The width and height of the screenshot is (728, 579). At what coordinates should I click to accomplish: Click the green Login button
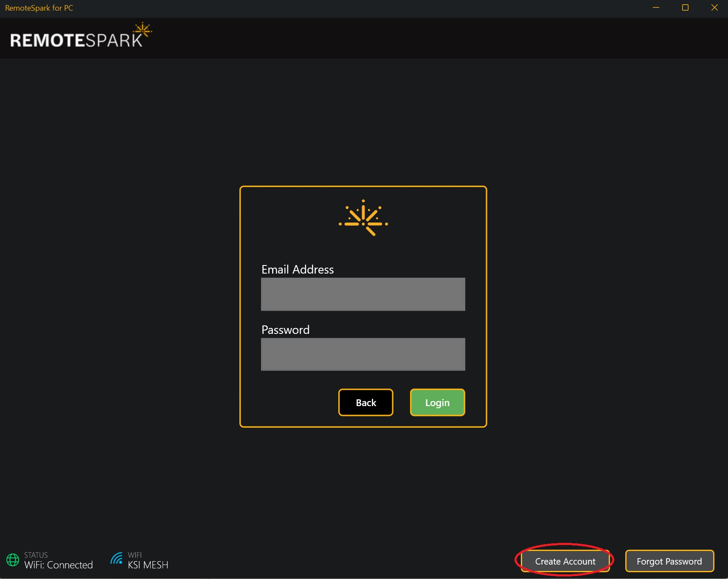click(437, 402)
